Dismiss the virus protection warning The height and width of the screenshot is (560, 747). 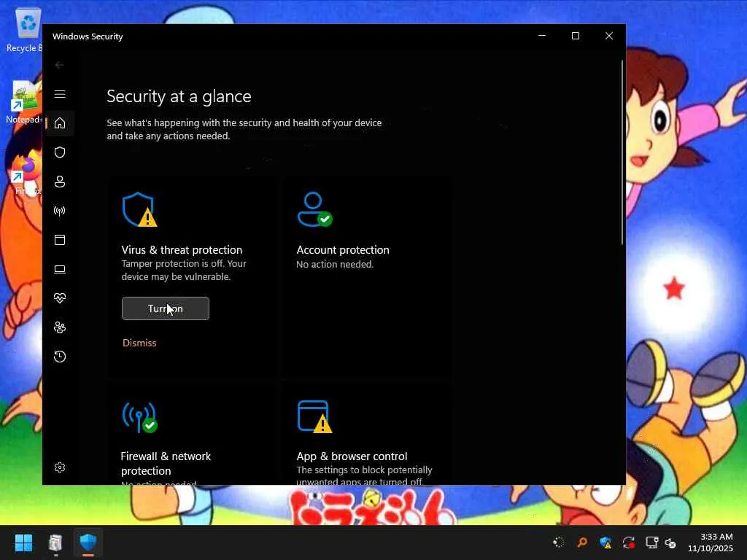point(139,343)
